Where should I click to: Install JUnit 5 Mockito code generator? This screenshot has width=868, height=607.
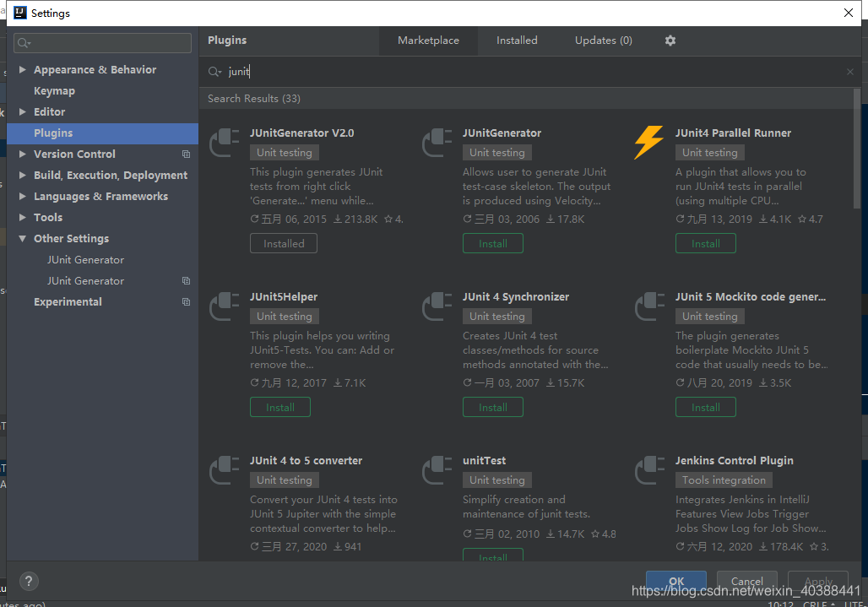[x=705, y=407]
